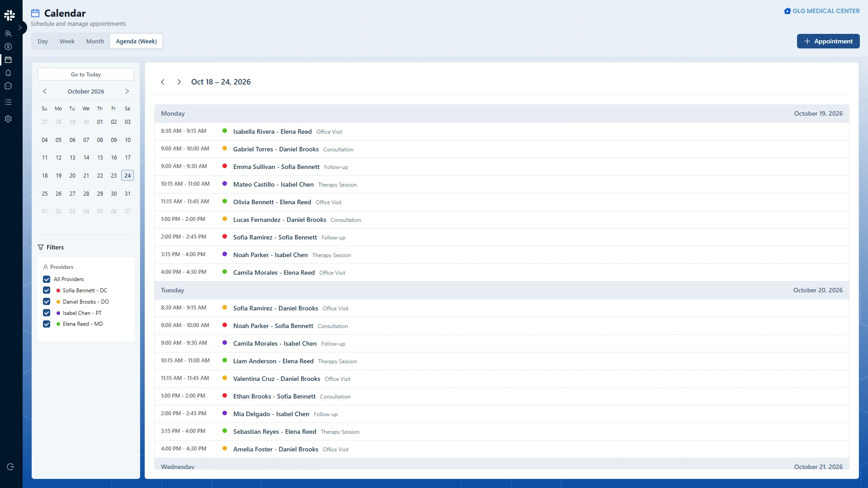Open Liam Anderson - Elena Reed appointment
Viewport: 868px width, 488px height.
click(501, 361)
